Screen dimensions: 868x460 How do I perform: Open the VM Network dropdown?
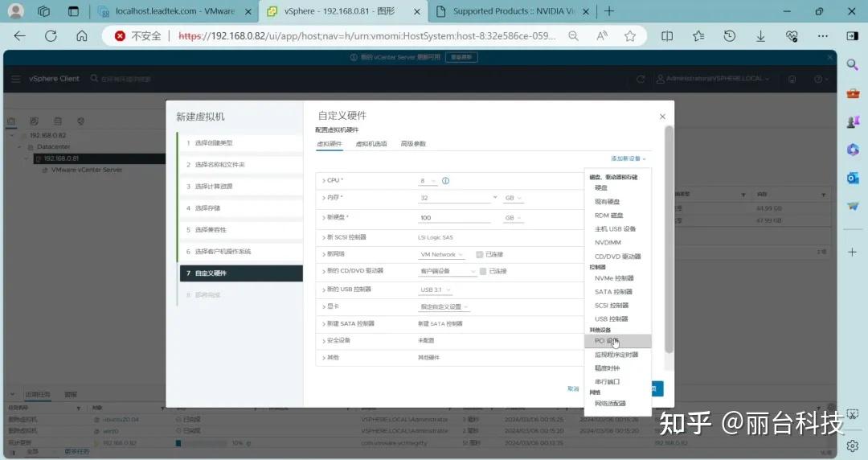pos(441,254)
